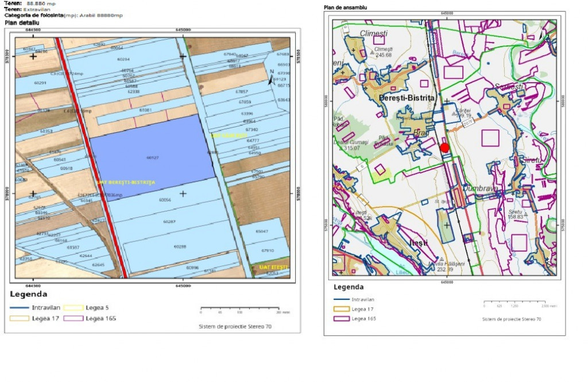Click Legea 165 swatch in detail legend
This screenshot has width=588, height=382.
pyautogui.click(x=73, y=318)
